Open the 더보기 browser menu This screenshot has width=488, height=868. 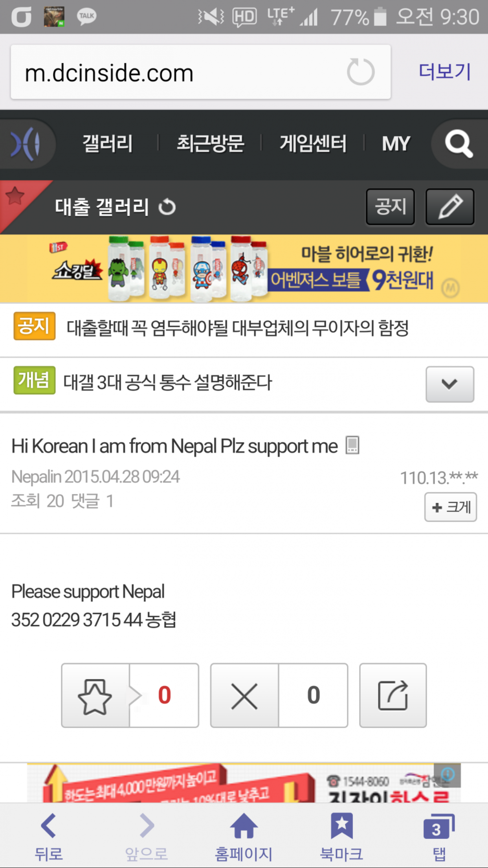point(445,72)
